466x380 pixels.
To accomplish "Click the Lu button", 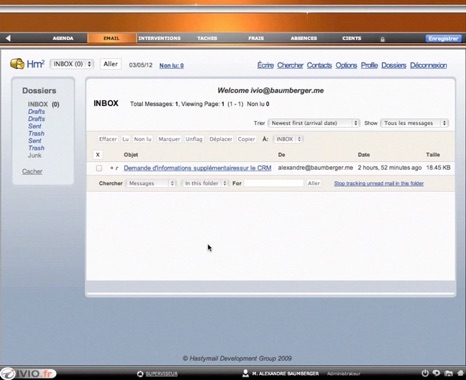I will point(125,139).
